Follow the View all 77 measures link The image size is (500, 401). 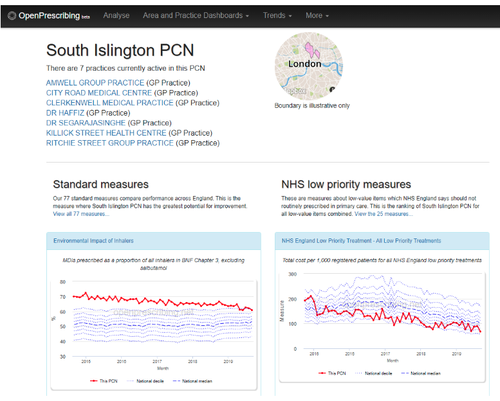click(x=81, y=214)
